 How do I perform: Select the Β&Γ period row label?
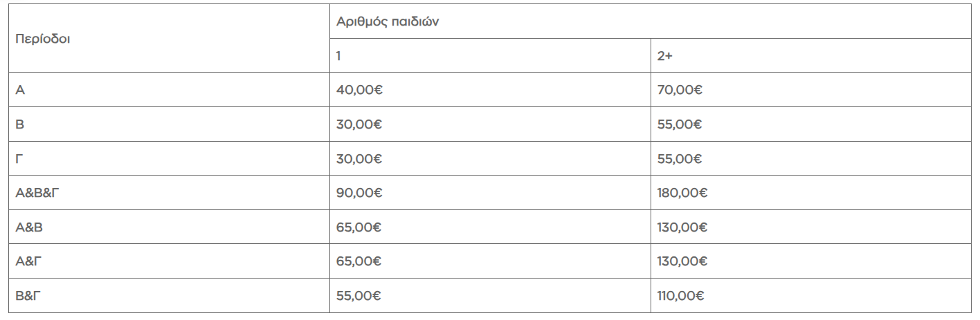(x=28, y=296)
